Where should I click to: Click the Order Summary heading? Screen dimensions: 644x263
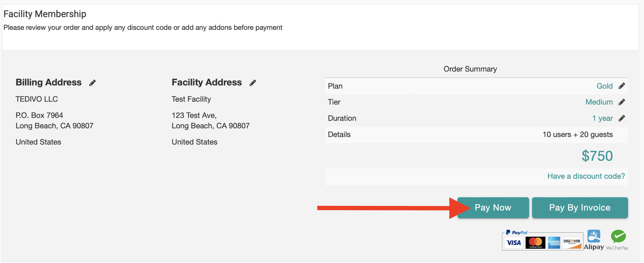470,69
